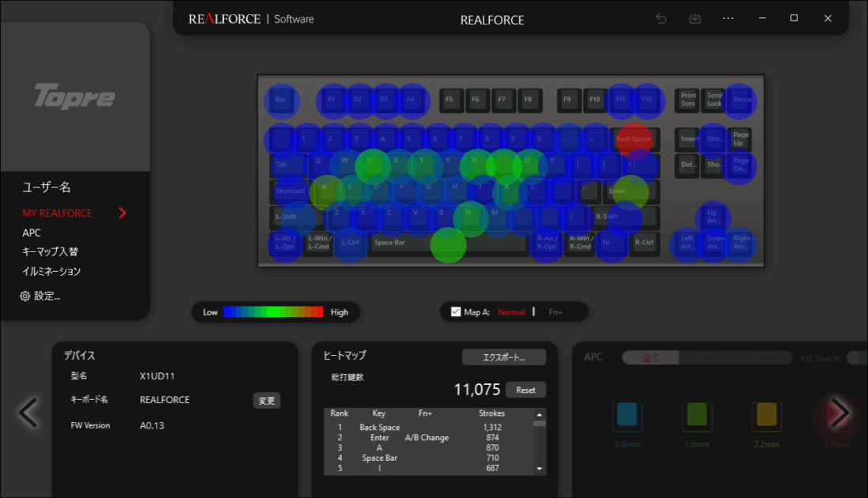This screenshot has width=868, height=498.
Task: Select the 全て tab in APC panel
Action: (x=650, y=358)
